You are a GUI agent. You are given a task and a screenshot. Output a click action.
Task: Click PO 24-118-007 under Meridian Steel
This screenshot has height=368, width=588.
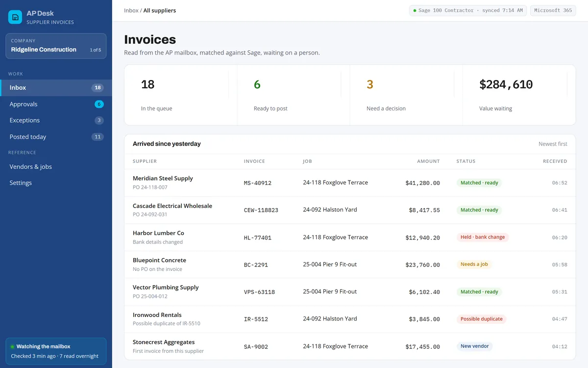pos(150,187)
